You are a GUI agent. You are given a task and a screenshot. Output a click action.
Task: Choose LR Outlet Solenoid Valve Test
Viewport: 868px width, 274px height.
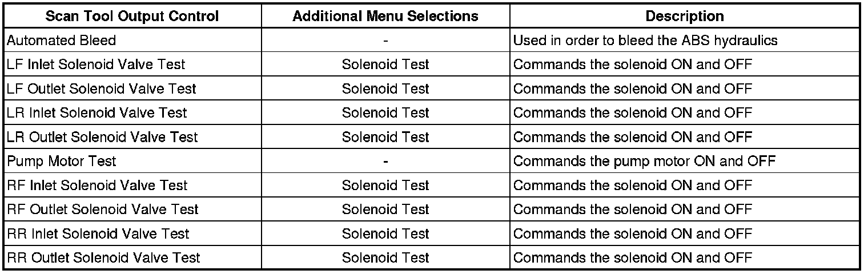[x=102, y=137]
